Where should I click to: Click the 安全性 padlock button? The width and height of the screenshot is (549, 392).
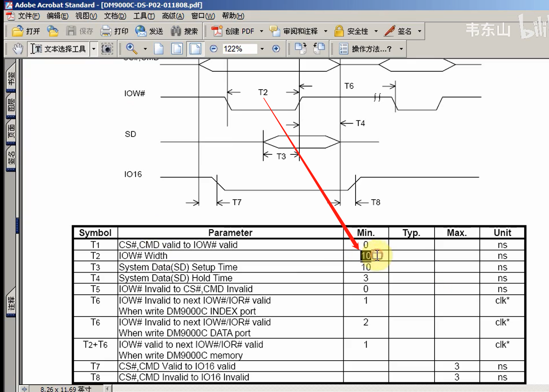[351, 31]
